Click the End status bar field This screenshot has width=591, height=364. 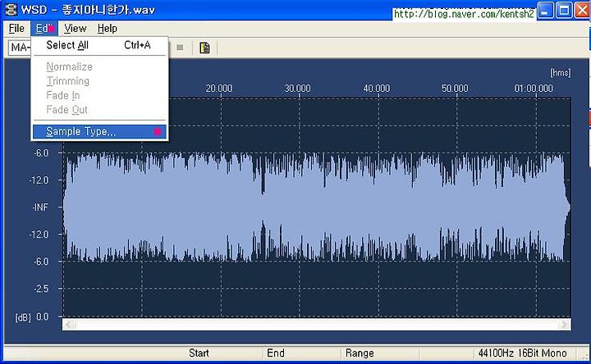tap(276, 353)
